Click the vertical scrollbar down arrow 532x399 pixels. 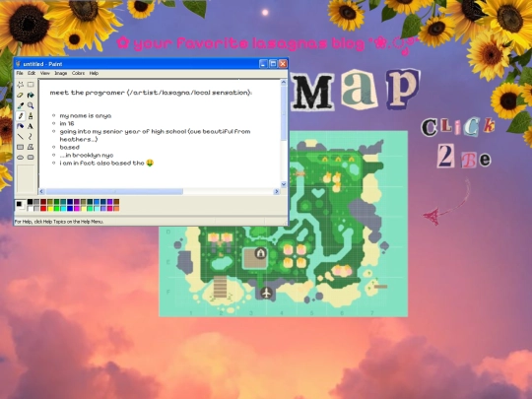[x=284, y=184]
